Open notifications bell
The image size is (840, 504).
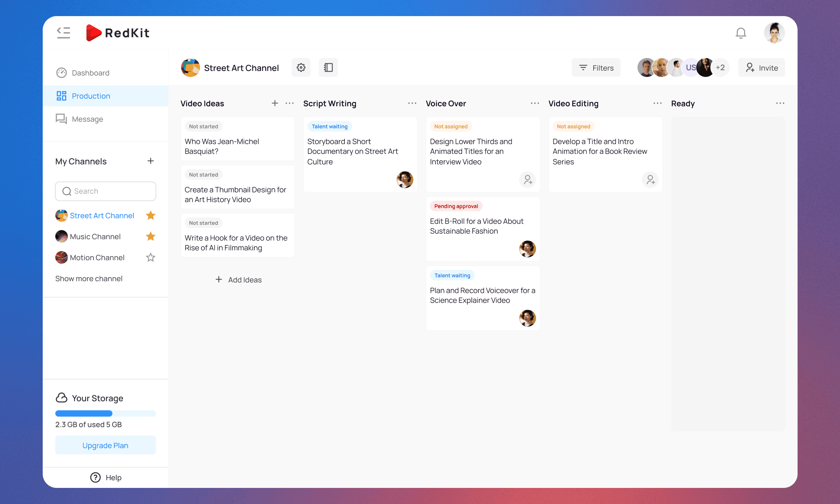tap(741, 33)
